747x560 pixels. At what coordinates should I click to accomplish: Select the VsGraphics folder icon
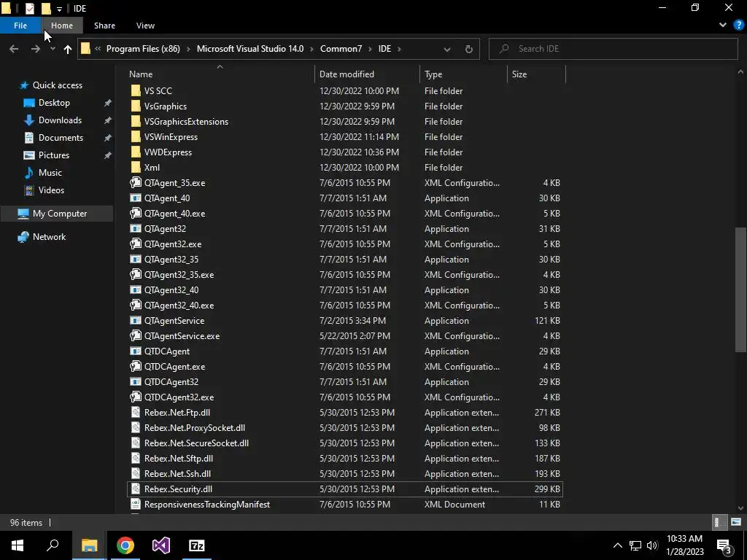(136, 106)
